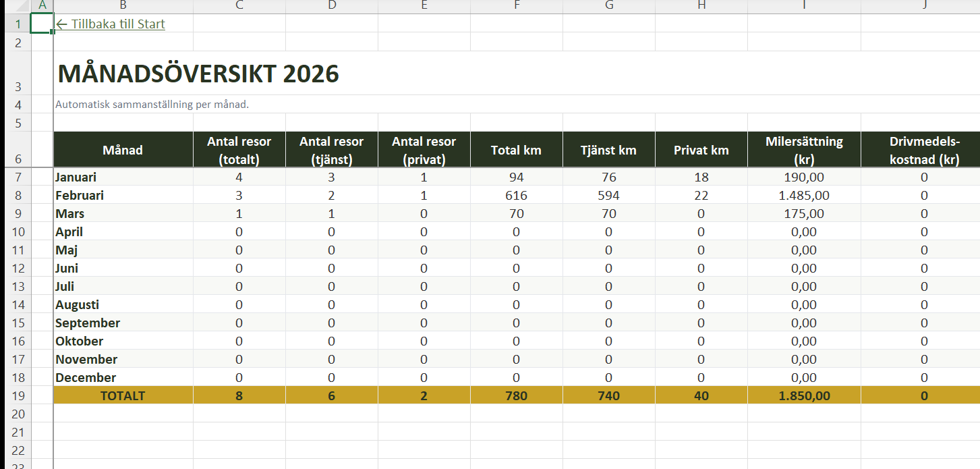Select Februari's Total km value 616
Viewport: 980px width, 469px height.
pyautogui.click(x=516, y=196)
